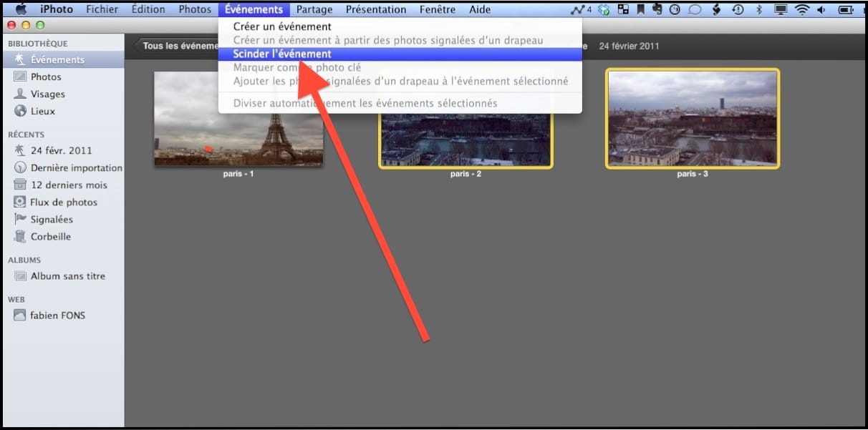Open the Aide menu
This screenshot has width=868, height=430.
(x=480, y=9)
